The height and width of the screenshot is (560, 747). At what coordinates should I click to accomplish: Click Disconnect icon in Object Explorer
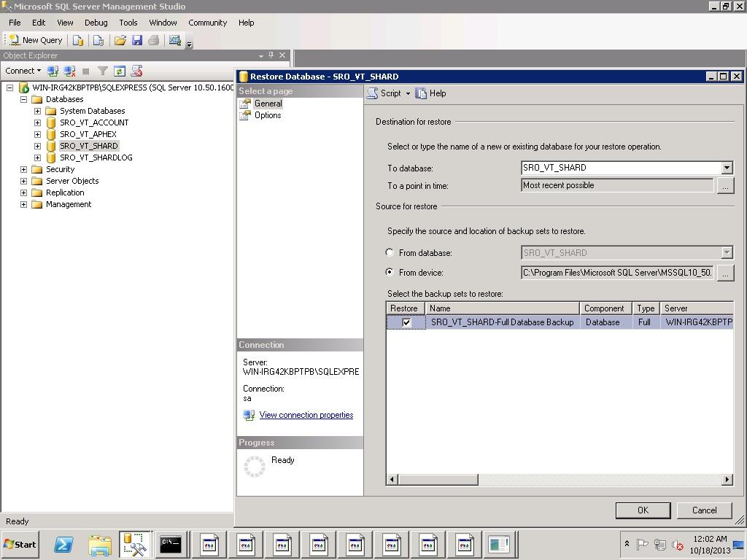69,71
